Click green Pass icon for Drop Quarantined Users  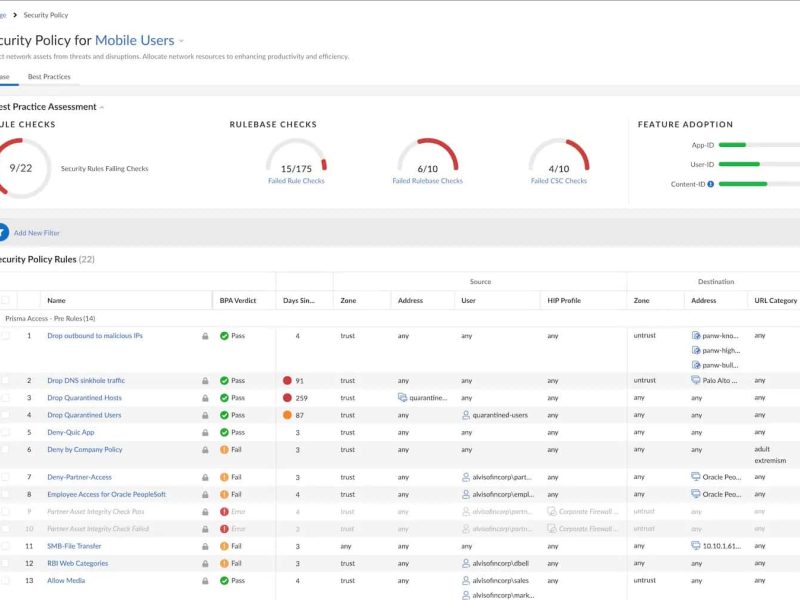(224, 415)
